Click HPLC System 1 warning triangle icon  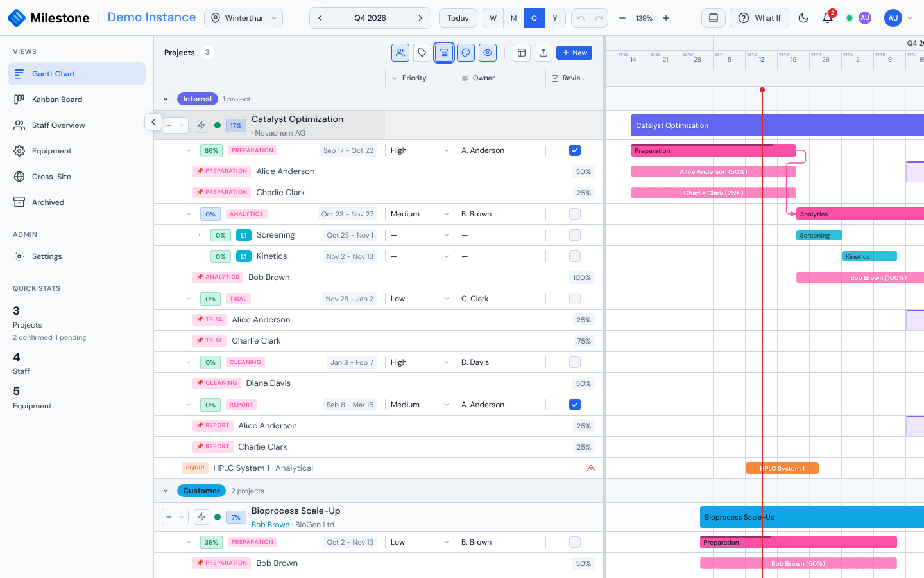tap(591, 468)
